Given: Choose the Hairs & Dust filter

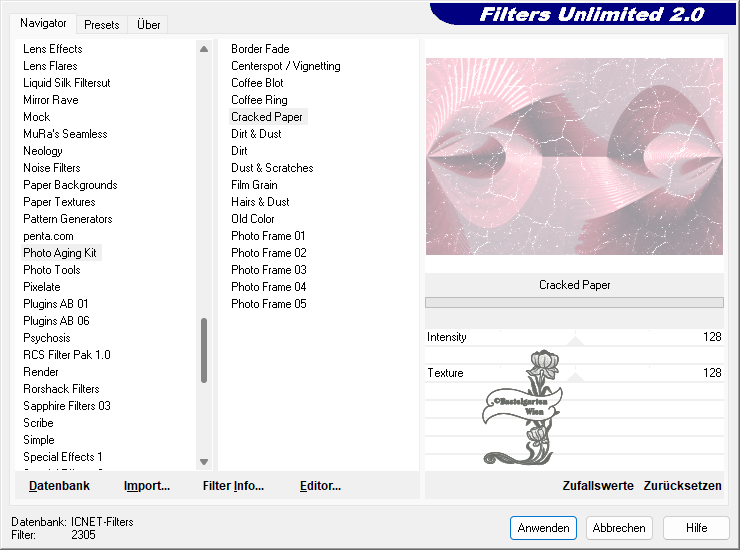Looking at the screenshot, I should click(x=260, y=202).
